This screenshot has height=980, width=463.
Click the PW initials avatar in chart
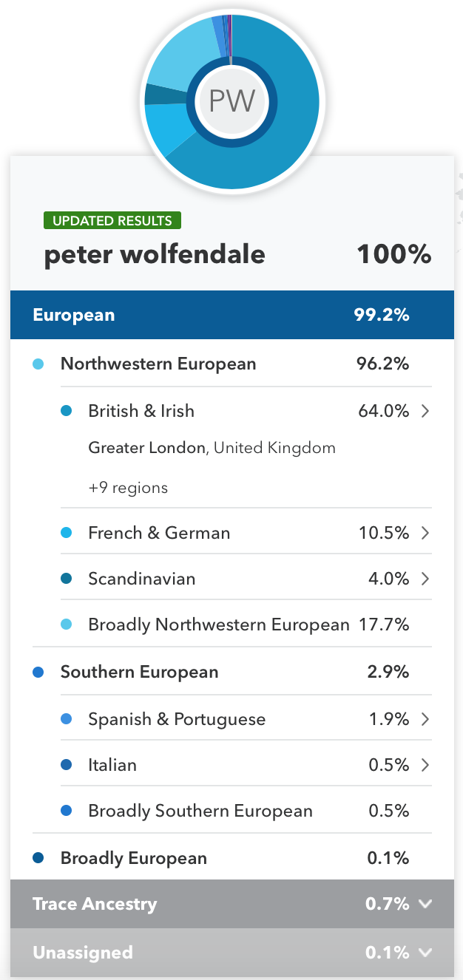point(231,101)
